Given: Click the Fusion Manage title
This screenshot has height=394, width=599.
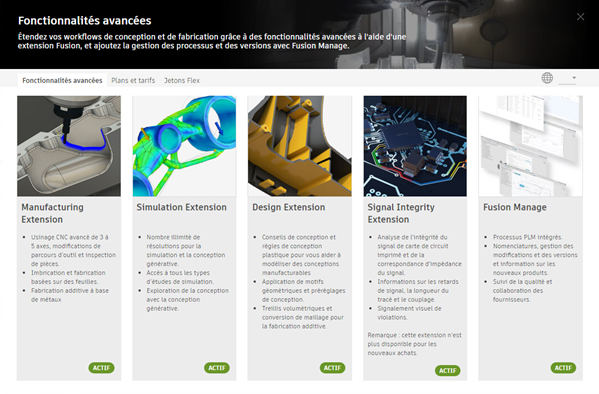Looking at the screenshot, I should coord(515,207).
